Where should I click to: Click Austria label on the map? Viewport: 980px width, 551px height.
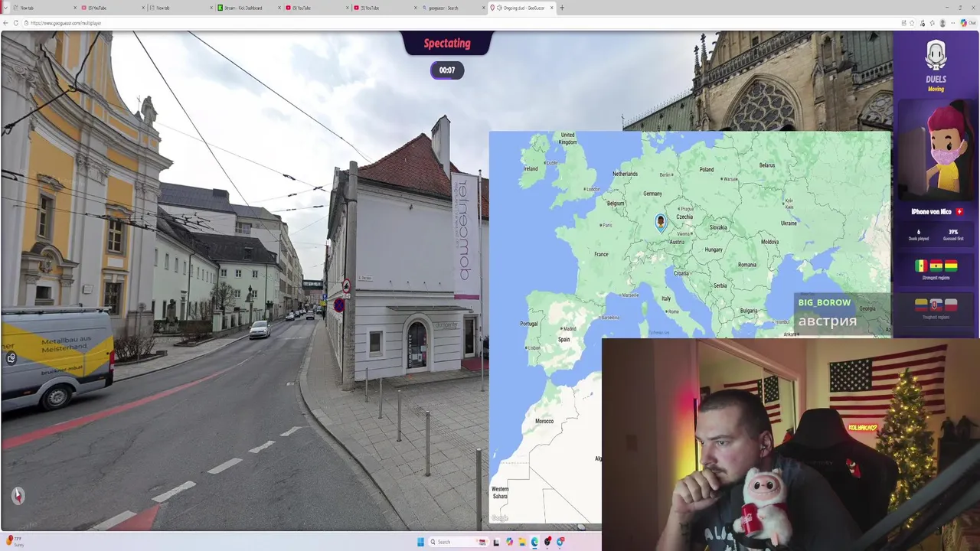pyautogui.click(x=677, y=243)
